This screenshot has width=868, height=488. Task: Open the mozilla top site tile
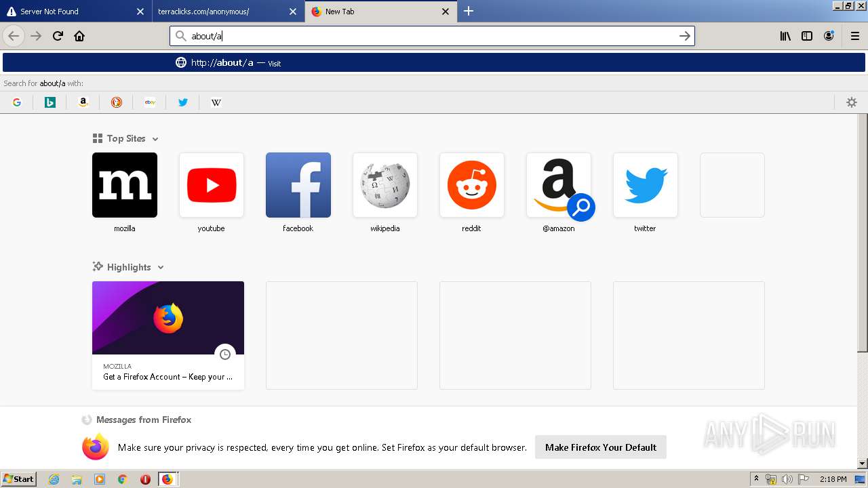tap(125, 185)
